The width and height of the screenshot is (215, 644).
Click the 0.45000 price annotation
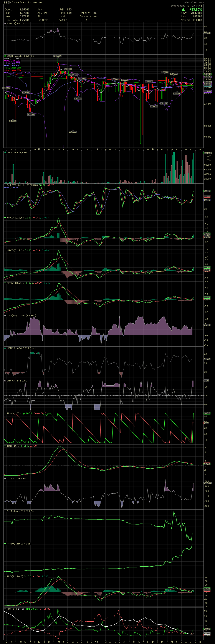[x=26, y=93]
